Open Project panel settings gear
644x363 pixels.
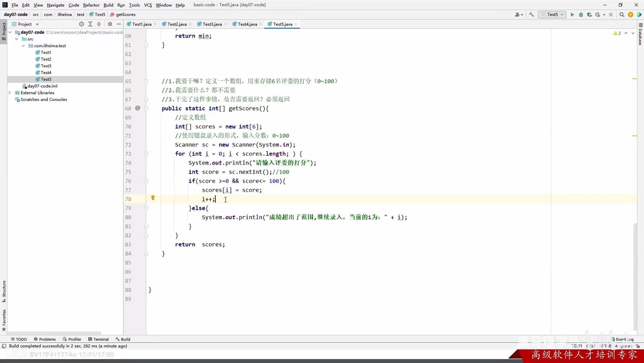click(x=110, y=24)
